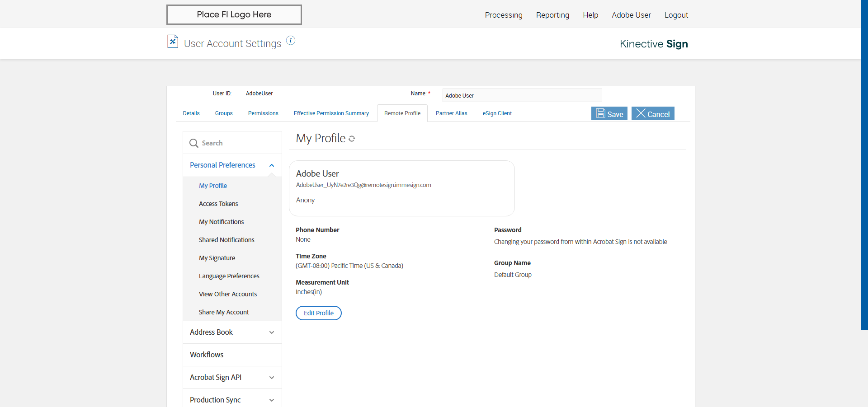Viewport: 868px width, 407px height.
Task: Select My Signature in the sidebar
Action: 217,258
